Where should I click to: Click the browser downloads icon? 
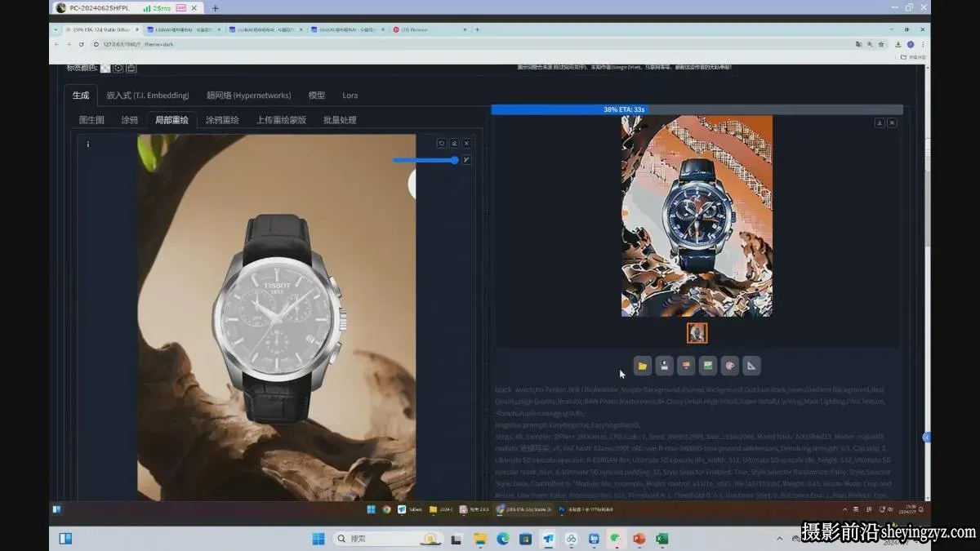pos(898,44)
